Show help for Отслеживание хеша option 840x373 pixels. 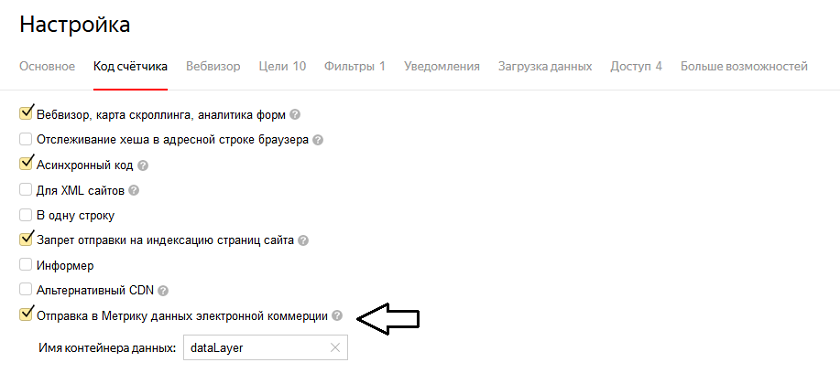(x=318, y=140)
